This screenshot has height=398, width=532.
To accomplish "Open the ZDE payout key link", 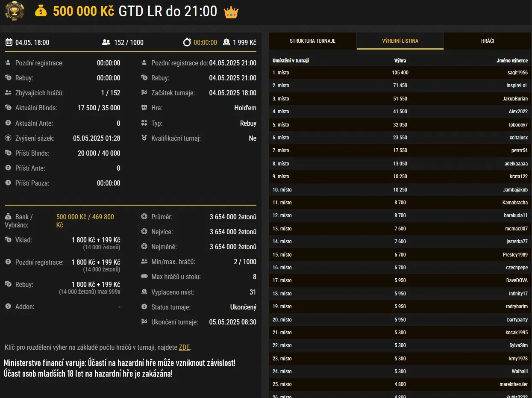I will click(184, 347).
